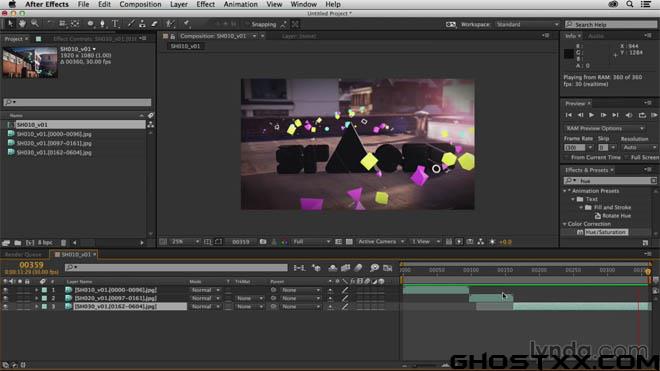Click the label color swatch of layer 1
The height and width of the screenshot is (371, 660).
(x=44, y=290)
